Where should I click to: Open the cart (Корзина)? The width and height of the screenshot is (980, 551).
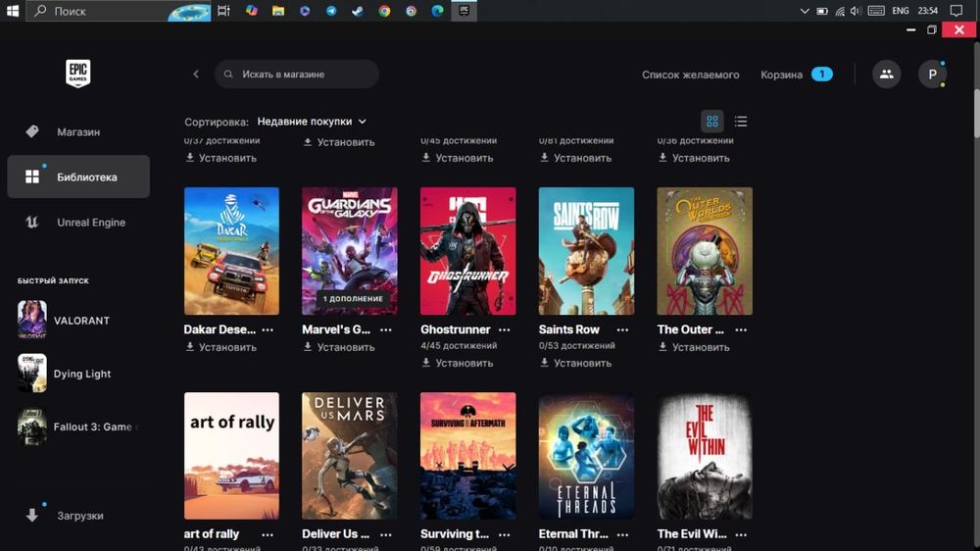tap(796, 75)
